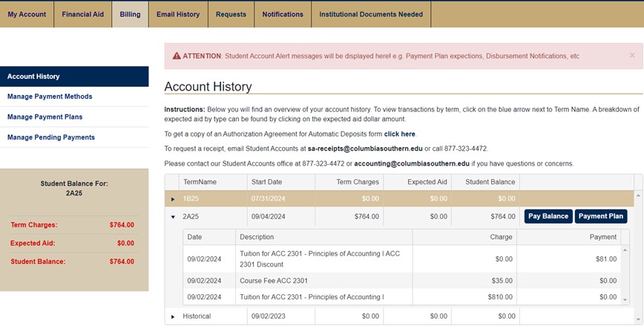
Task: Open the Notifications tab
Action: coord(283,14)
